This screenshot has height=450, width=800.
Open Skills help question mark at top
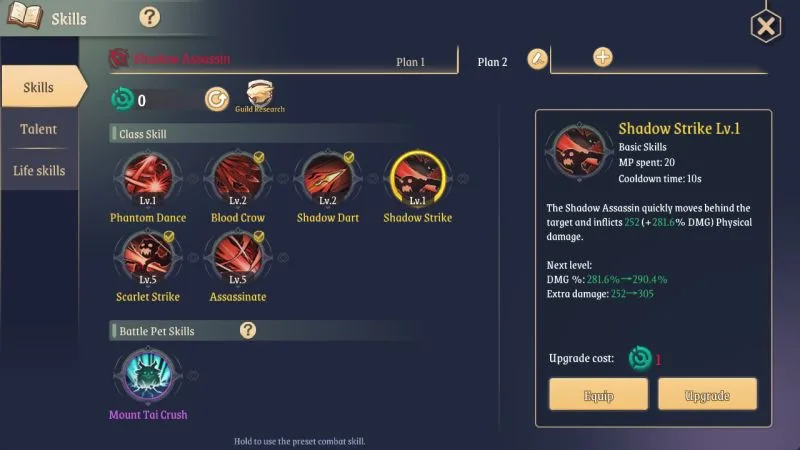[x=149, y=17]
